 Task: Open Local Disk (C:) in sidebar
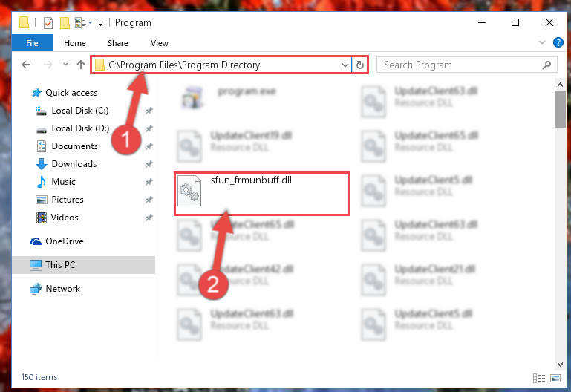coord(79,111)
